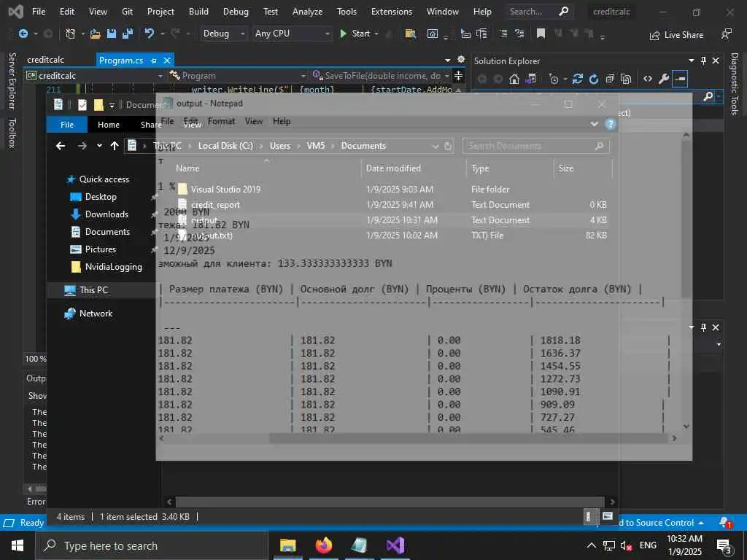Open Format menu in Notepad
This screenshot has height=560, width=747.
coord(221,122)
